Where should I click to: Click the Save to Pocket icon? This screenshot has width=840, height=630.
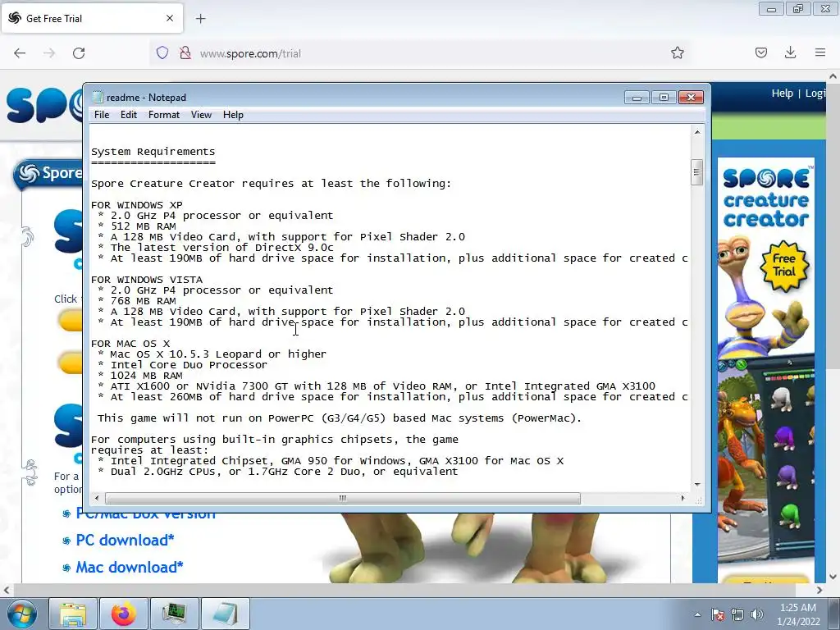point(761,52)
